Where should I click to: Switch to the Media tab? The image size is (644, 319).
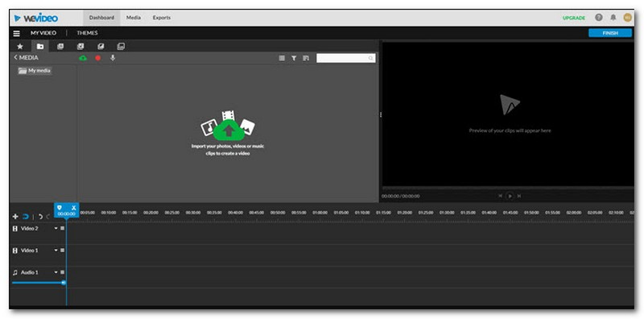(x=134, y=18)
